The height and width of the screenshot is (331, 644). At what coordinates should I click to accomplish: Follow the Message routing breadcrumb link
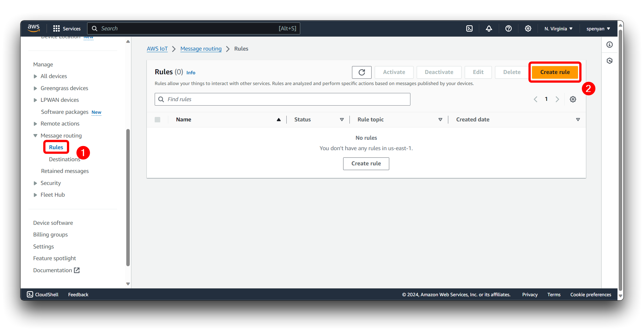[201, 49]
